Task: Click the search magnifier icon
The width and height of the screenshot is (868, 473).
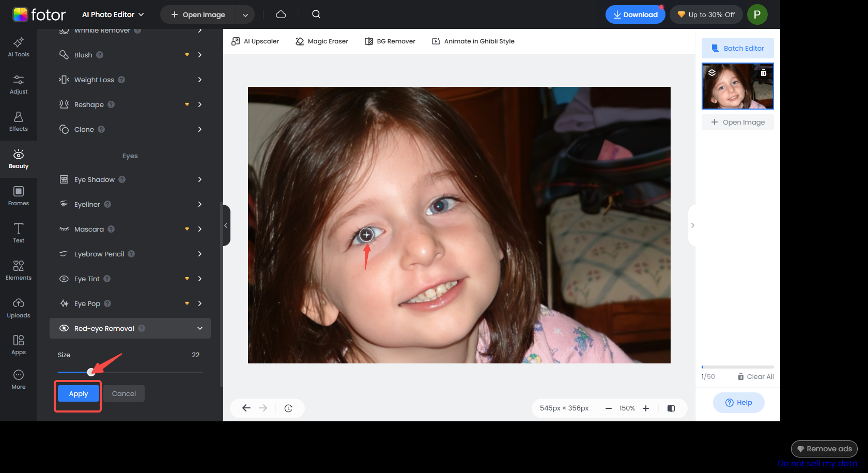Action: point(316,14)
